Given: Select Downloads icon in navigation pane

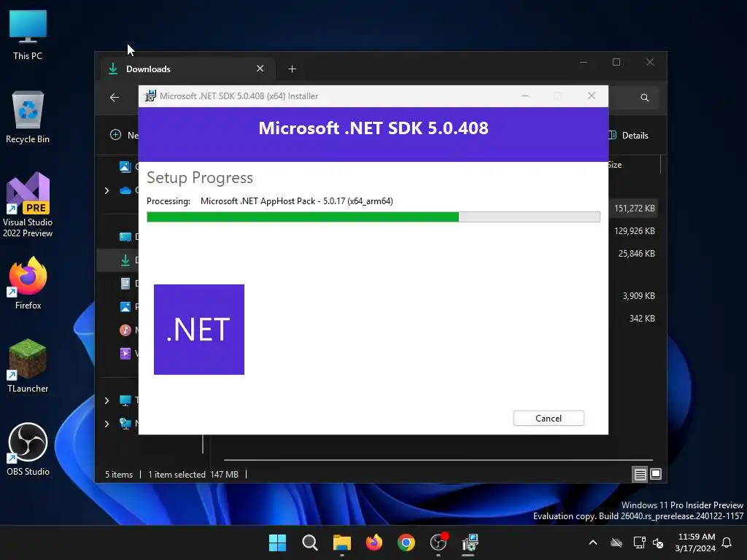Looking at the screenshot, I should 125,260.
